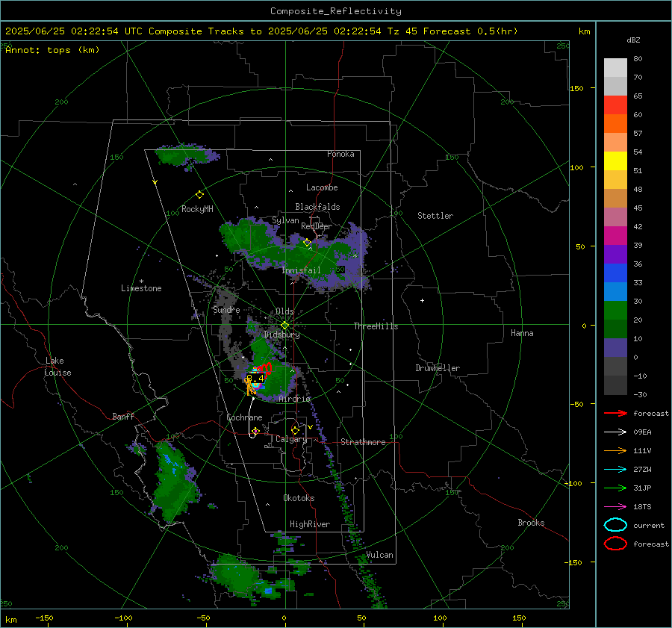
Task: Select the ThreeHills label
Action: click(x=376, y=326)
